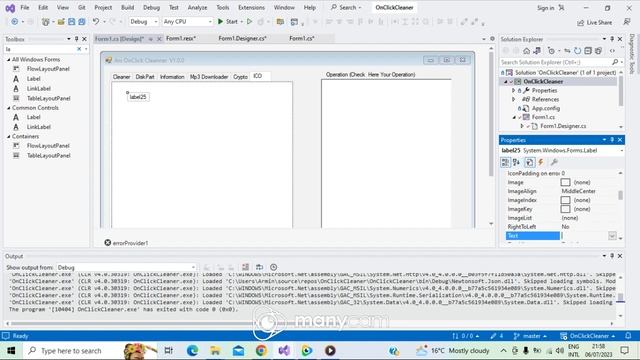Viewport: 640px width, 360px height.
Task: Switch to the Form1.Designer.cs tab
Action: click(242, 38)
